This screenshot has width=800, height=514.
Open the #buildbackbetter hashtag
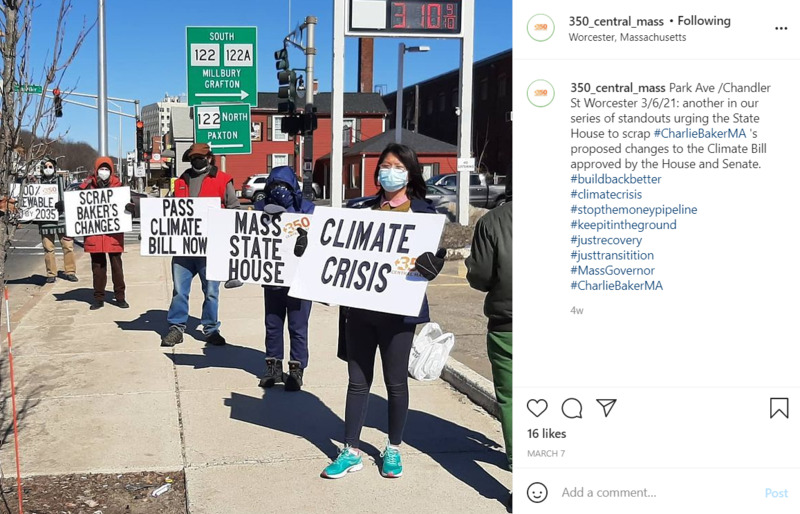click(616, 179)
